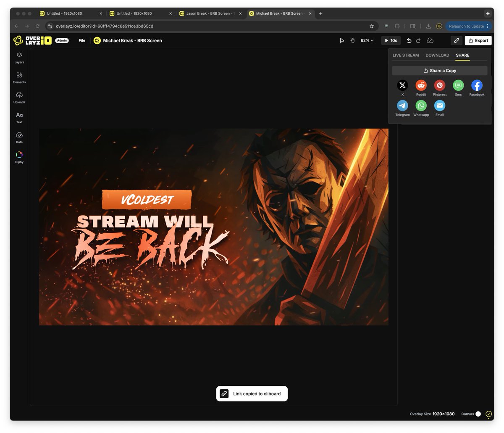This screenshot has height=433, width=504.
Task: Switch to first Untitled 1920x1080 tab
Action: click(x=71, y=13)
